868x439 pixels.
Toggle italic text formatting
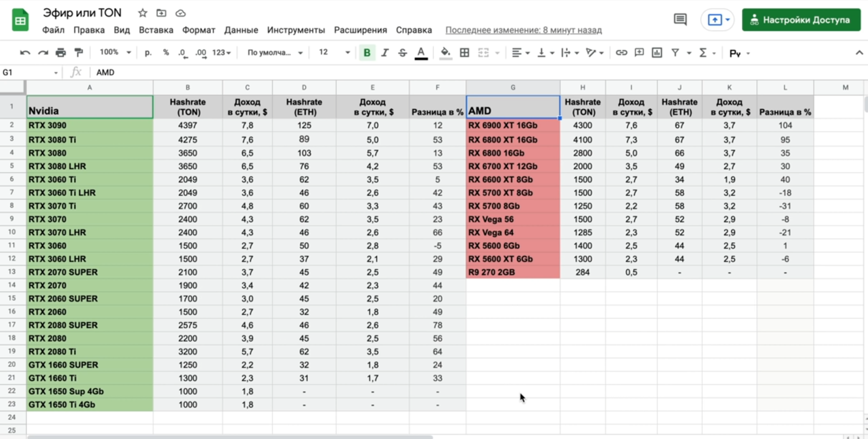coord(385,52)
